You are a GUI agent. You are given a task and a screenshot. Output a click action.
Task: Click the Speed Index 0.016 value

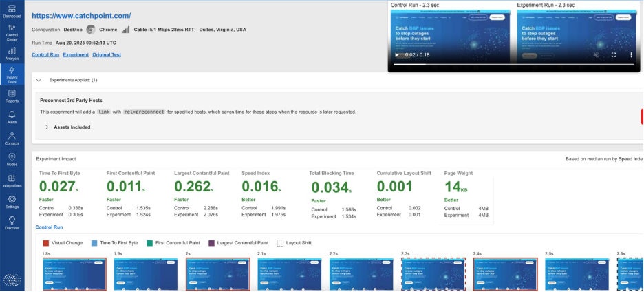coord(261,187)
